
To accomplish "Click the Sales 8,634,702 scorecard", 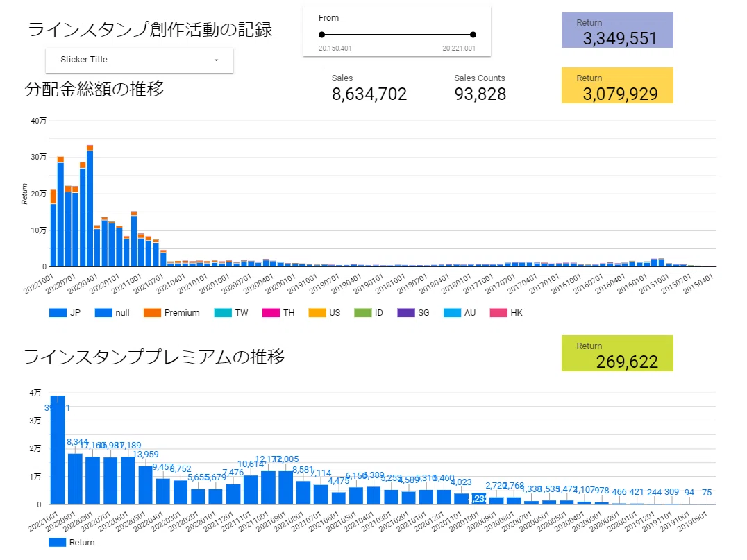I will point(369,88).
